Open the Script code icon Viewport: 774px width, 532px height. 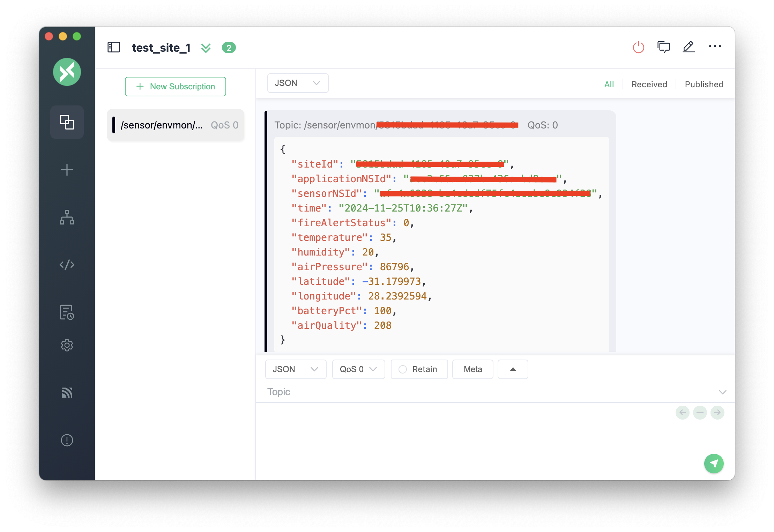(x=67, y=265)
